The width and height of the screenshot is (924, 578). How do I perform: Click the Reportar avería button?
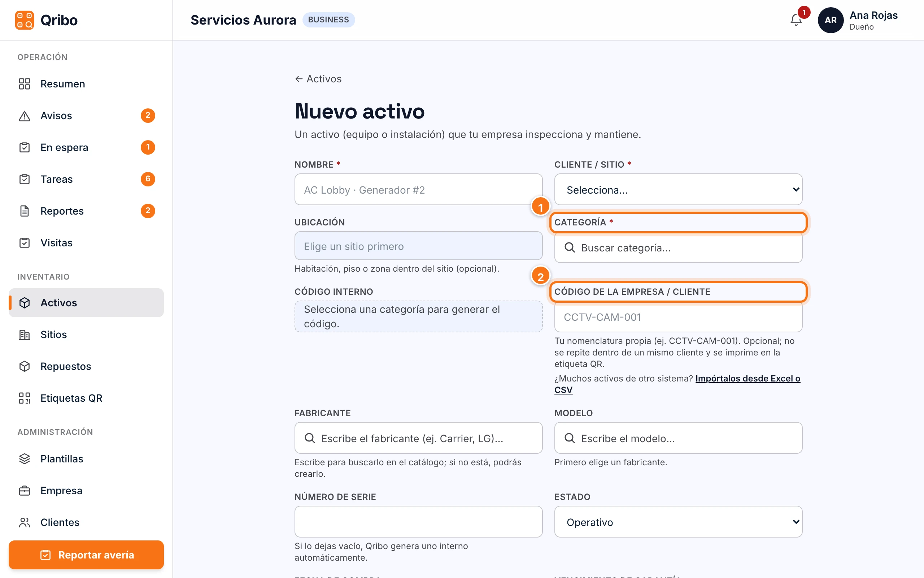point(86,555)
